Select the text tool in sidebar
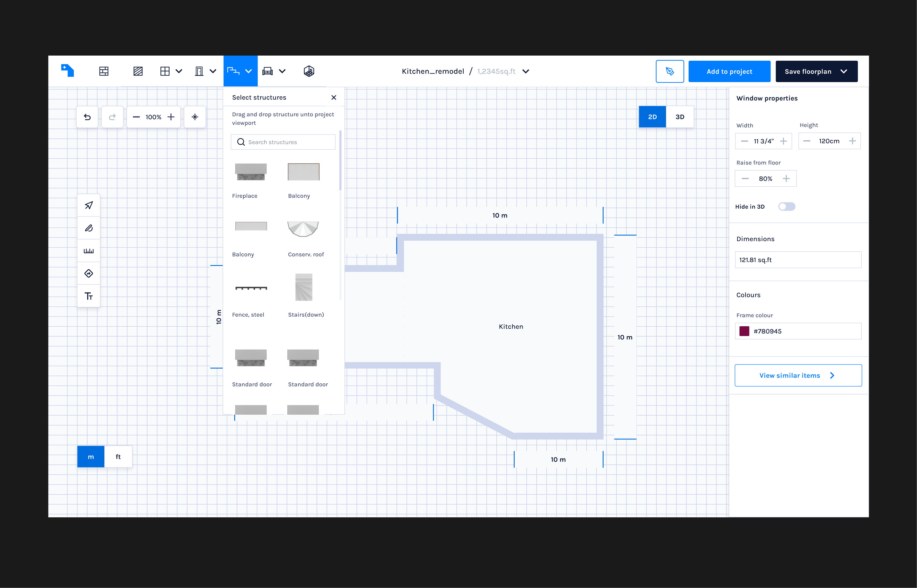 89,296
